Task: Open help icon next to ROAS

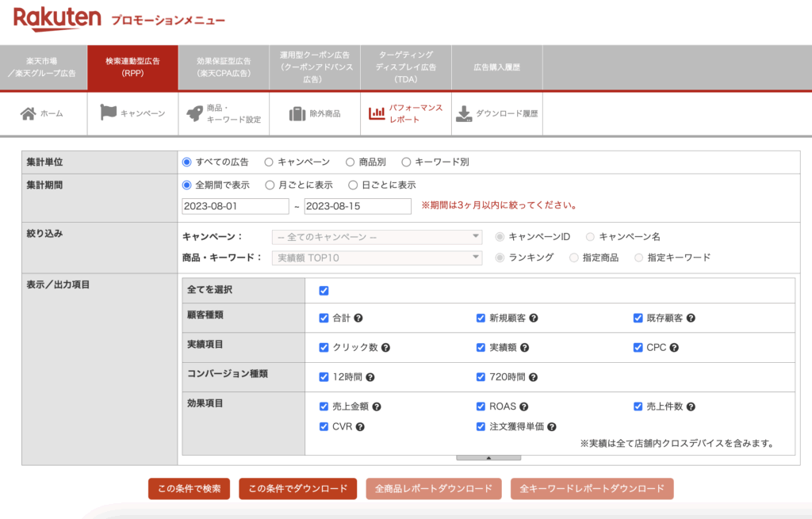Action: [x=524, y=406]
